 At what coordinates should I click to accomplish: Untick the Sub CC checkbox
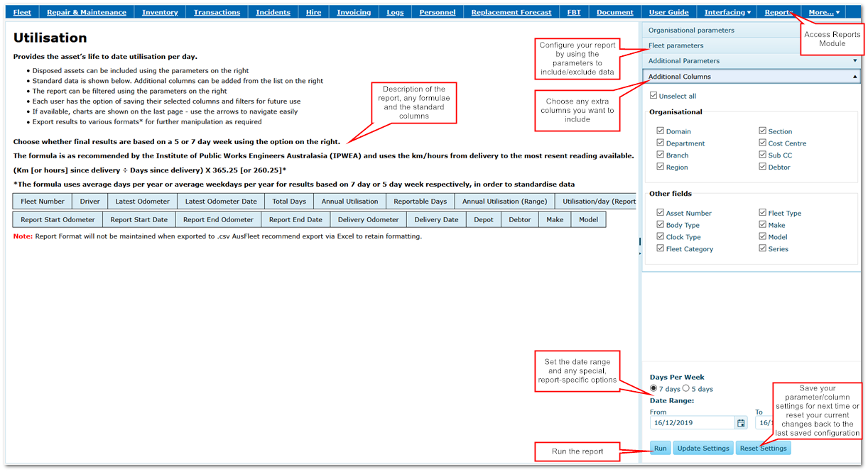tap(763, 155)
